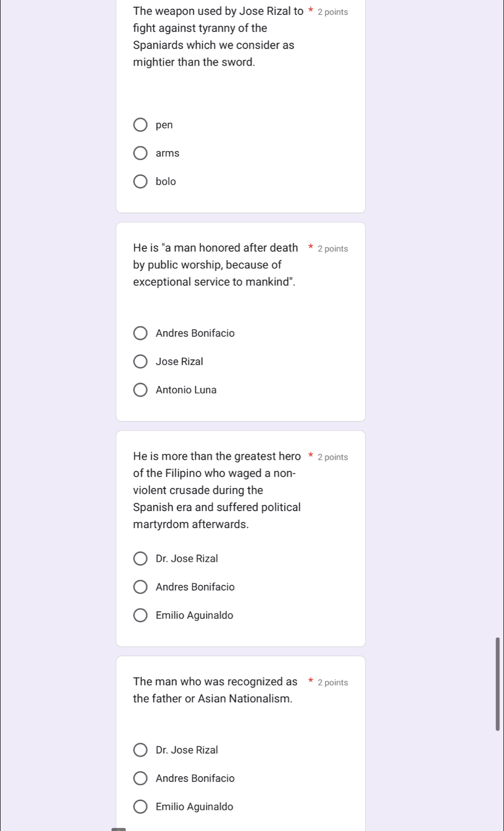Choose the 'arms' answer option
The height and width of the screenshot is (831, 504).
140,153
